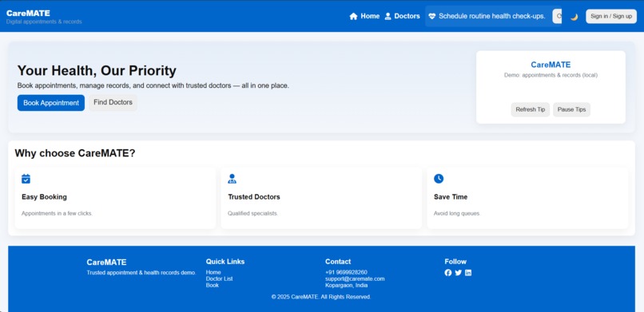Click the 'Quick Links' footer heading
The height and width of the screenshot is (312, 644).
click(225, 262)
